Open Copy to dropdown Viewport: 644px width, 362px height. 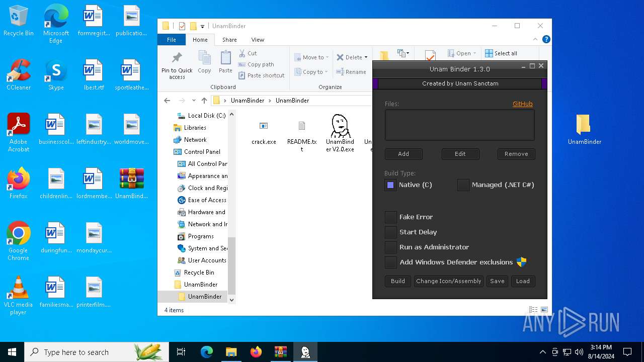(311, 72)
